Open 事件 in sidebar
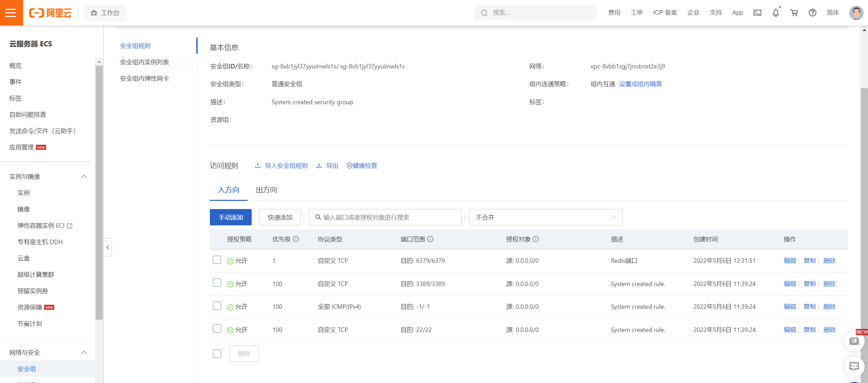The image size is (868, 383). tap(15, 82)
